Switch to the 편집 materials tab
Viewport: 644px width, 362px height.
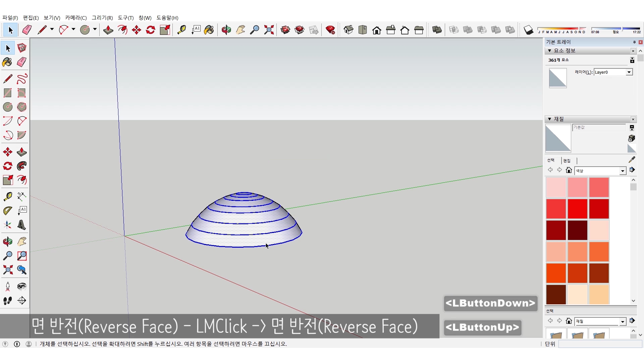(567, 161)
